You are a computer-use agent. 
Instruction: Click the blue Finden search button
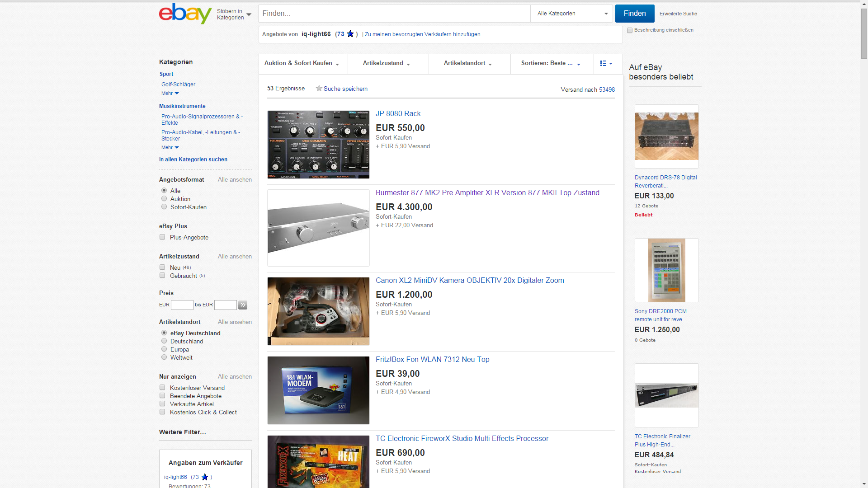click(635, 14)
